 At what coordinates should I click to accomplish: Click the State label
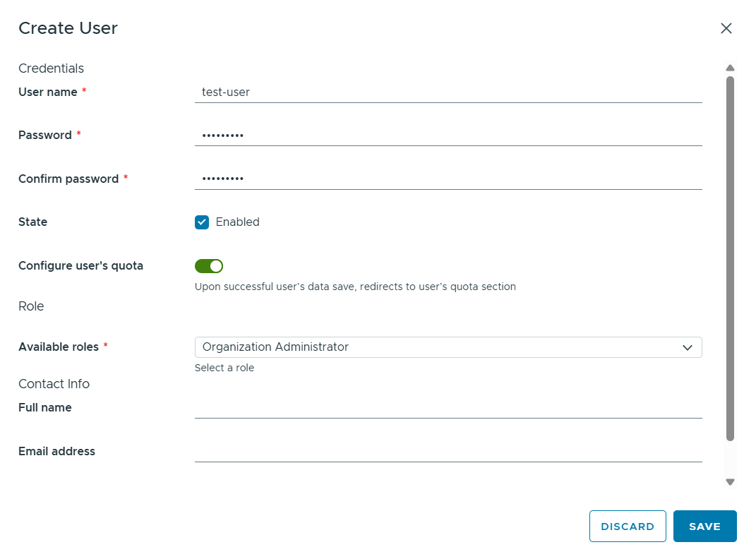point(32,222)
